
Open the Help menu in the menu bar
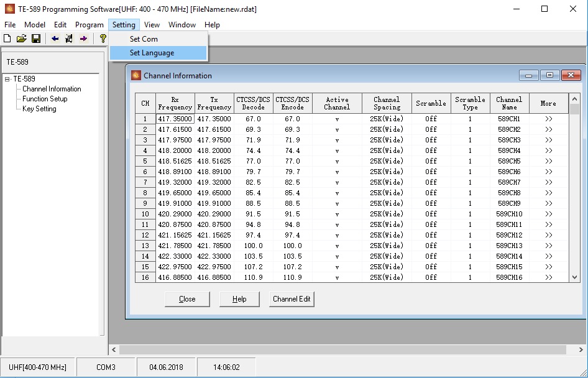coord(212,25)
